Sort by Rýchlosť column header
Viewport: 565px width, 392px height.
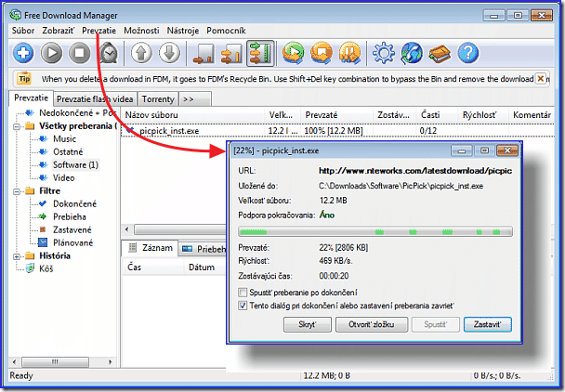point(483,115)
